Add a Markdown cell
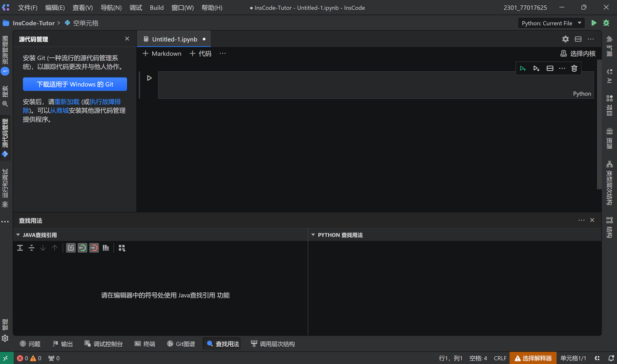 tap(162, 53)
